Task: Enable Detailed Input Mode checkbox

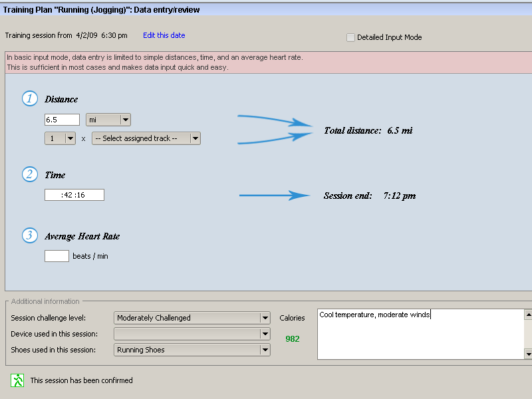Action: pyautogui.click(x=350, y=37)
